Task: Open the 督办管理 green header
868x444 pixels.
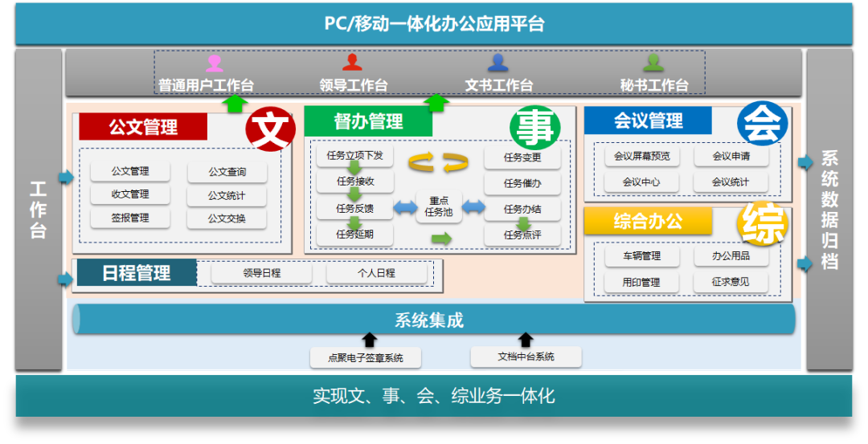Action: click(x=368, y=121)
